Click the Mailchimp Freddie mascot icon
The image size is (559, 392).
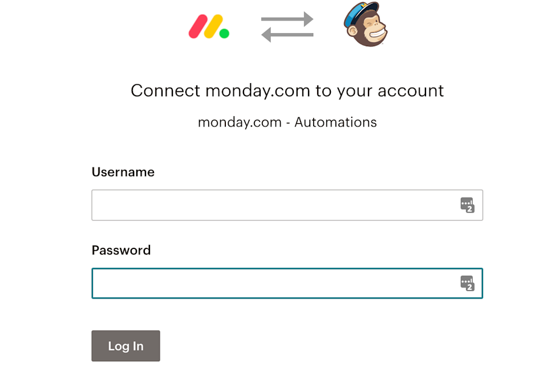click(x=366, y=25)
